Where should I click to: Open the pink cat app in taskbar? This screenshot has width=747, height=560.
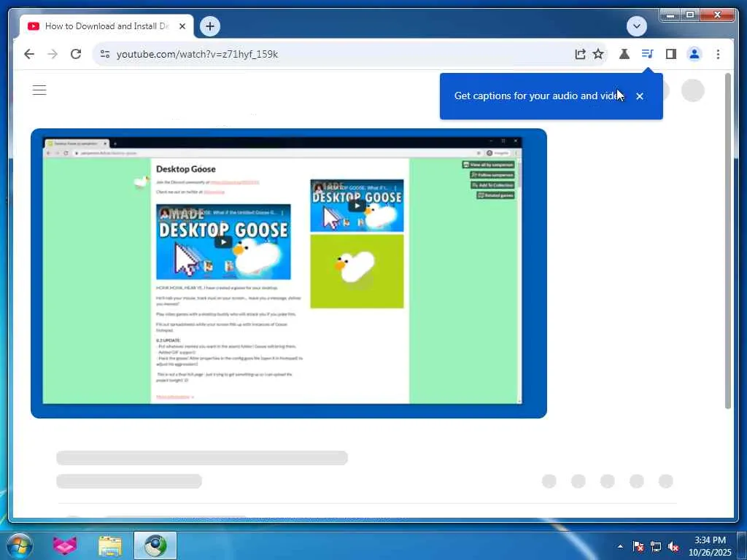(x=65, y=545)
